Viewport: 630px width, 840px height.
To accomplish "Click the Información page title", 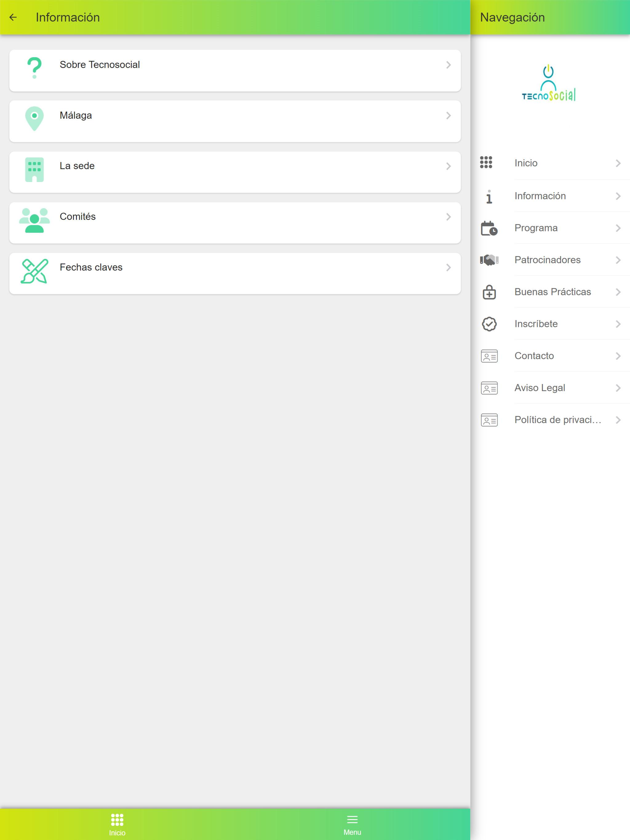I will tap(68, 18).
